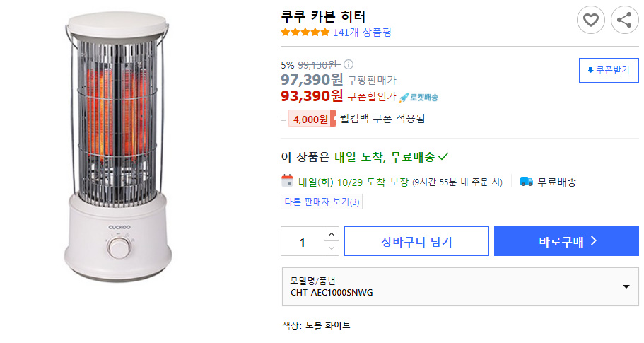Click the quantity input field
This screenshot has height=343, width=644.
click(303, 242)
